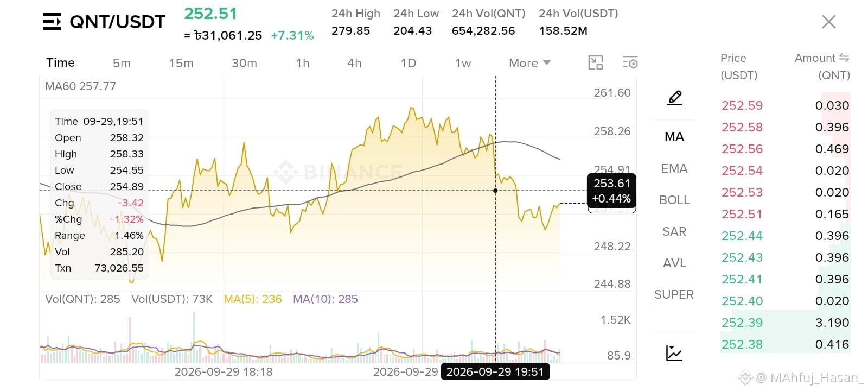
Task: Select the 252.39 bid price row
Action: click(x=785, y=323)
